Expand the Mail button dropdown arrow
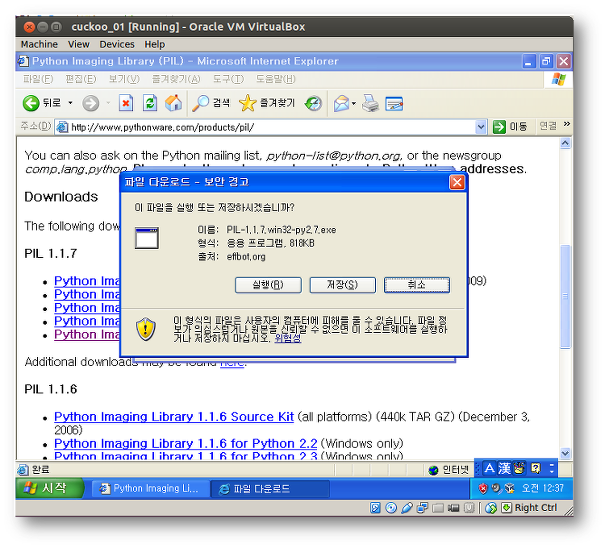Viewport: 605px width, 548px height. [353, 103]
